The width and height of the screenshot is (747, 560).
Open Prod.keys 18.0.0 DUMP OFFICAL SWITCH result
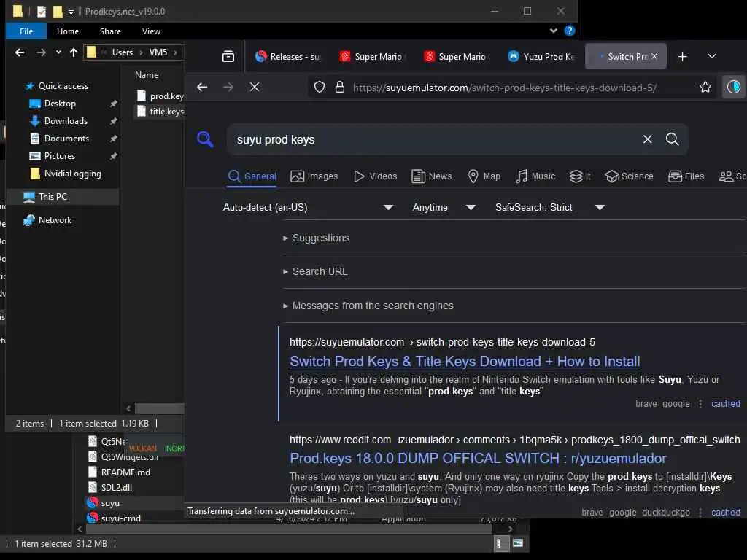[478, 458]
